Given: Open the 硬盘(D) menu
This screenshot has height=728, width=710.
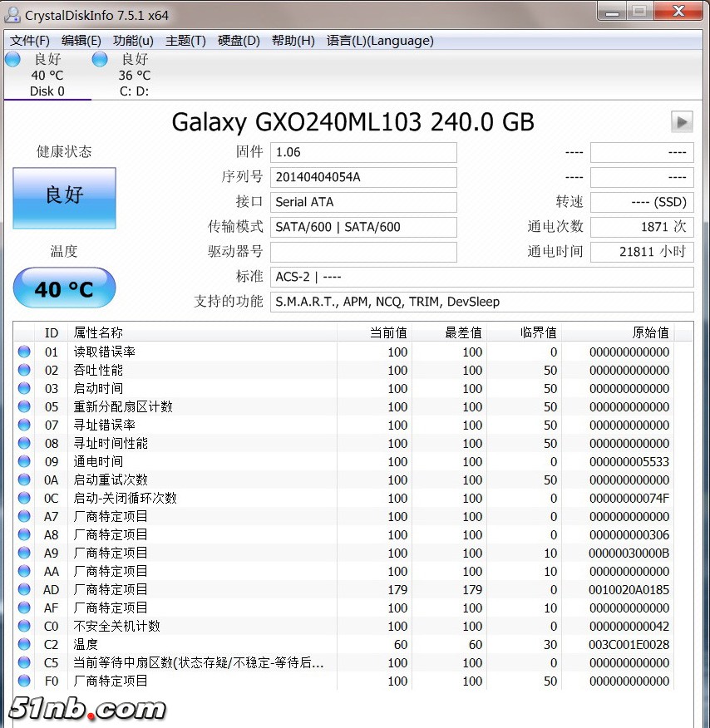Looking at the screenshot, I should [239, 41].
